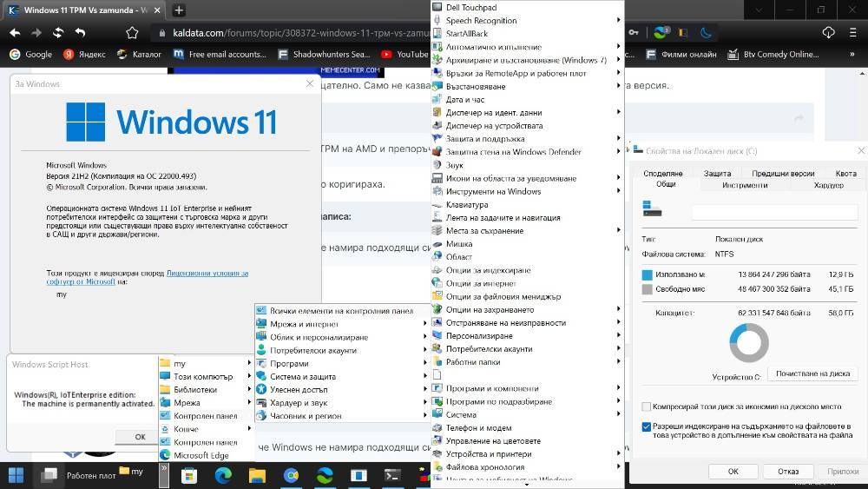868x489 pixels.
Task: Toggle Компресирай този диск checkbox
Action: coord(646,406)
